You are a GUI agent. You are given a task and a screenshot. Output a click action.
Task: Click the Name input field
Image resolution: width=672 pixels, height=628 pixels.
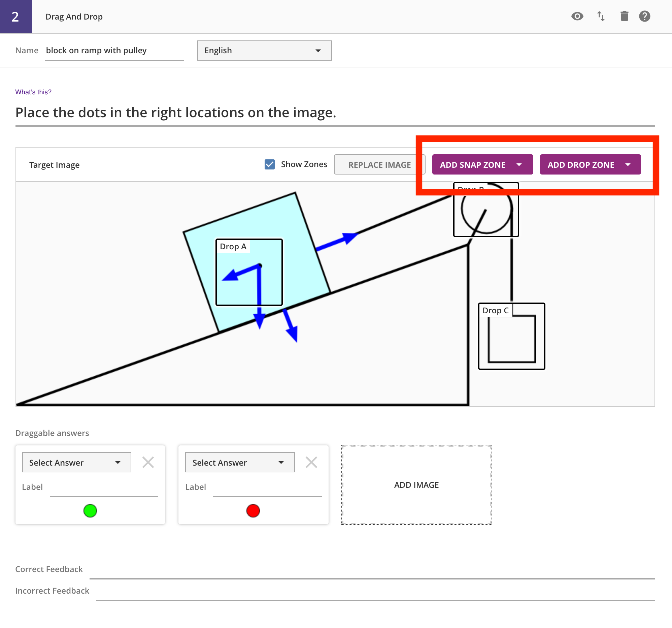pyautogui.click(x=114, y=51)
